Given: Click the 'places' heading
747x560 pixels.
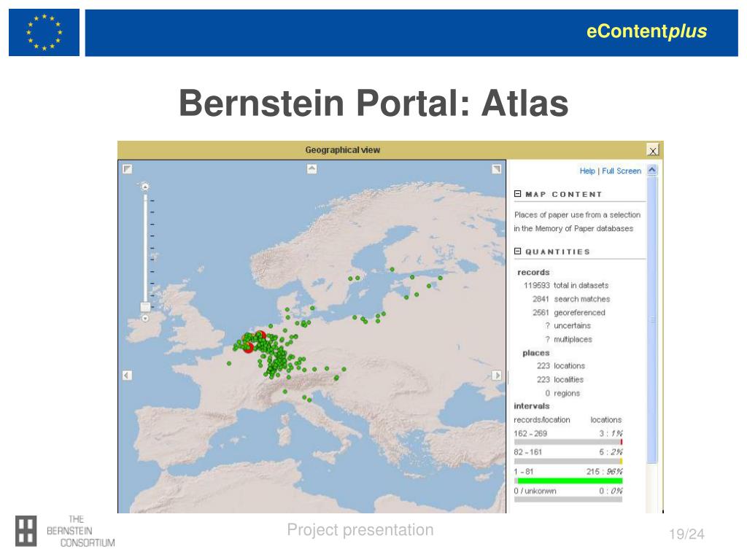Looking at the screenshot, I should point(536,353).
